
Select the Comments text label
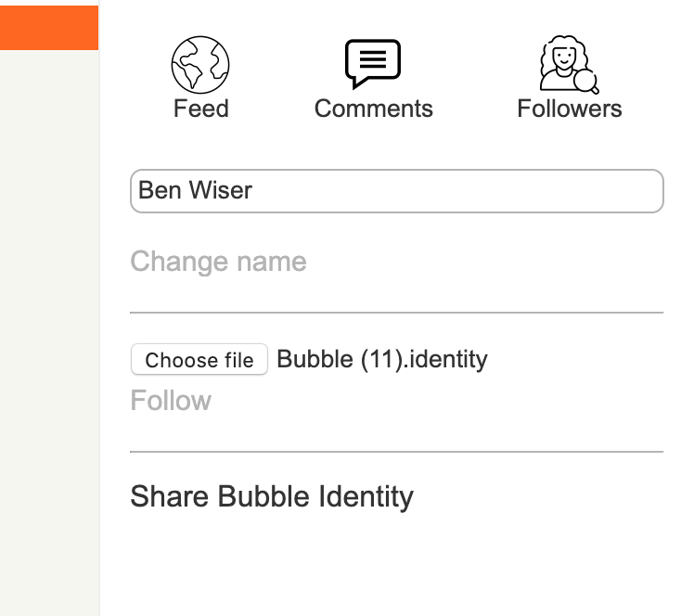pyautogui.click(x=373, y=109)
